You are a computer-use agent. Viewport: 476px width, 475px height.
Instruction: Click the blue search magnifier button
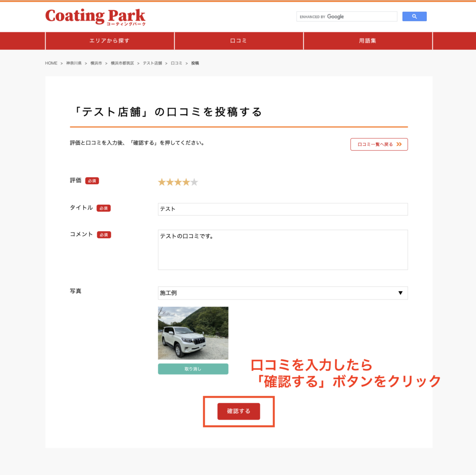414,17
